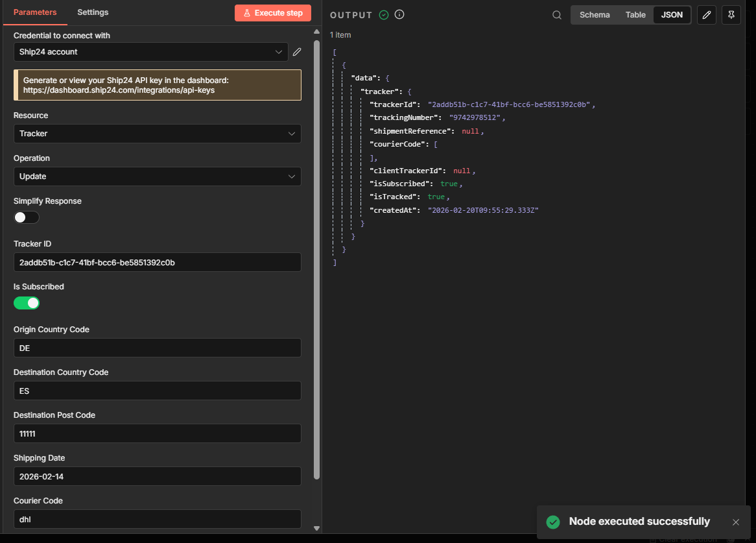Click the output search magnifier icon
The width and height of the screenshot is (756, 543).
557,15
